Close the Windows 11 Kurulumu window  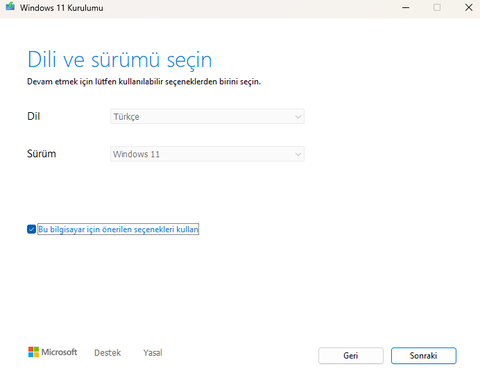[469, 7]
